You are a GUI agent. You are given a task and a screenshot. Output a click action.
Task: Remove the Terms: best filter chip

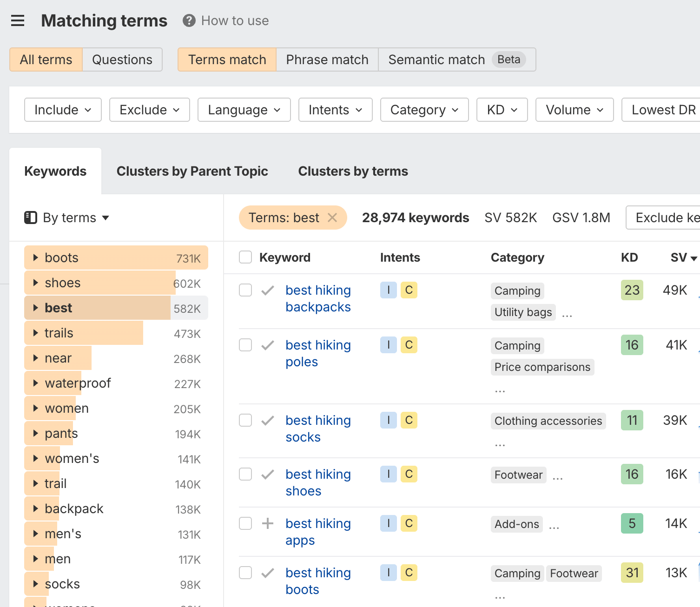pyautogui.click(x=332, y=218)
